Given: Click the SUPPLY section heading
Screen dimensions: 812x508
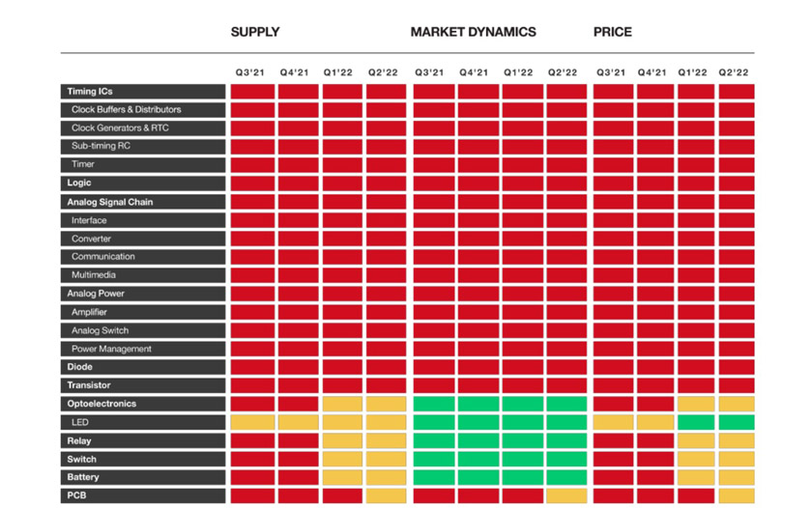Looking at the screenshot, I should (255, 32).
